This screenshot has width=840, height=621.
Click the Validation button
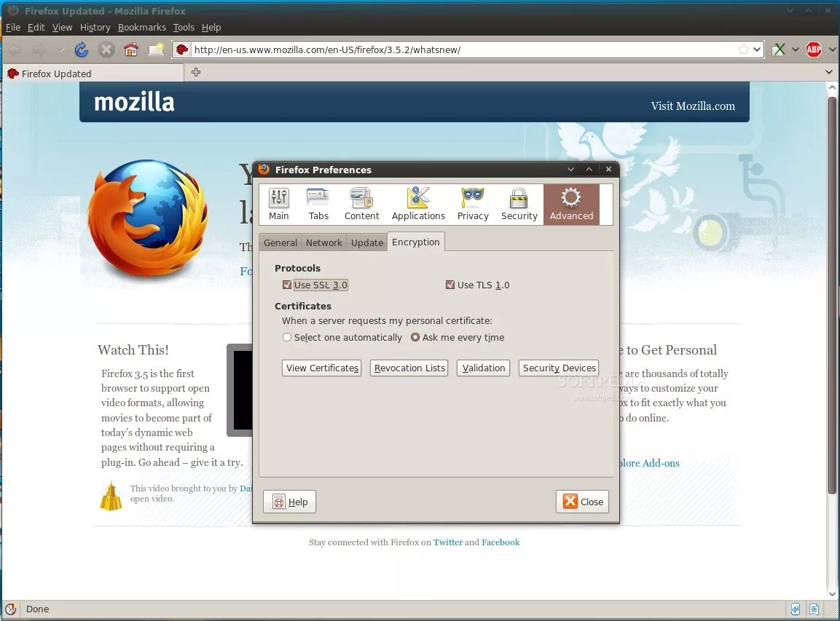pos(483,368)
